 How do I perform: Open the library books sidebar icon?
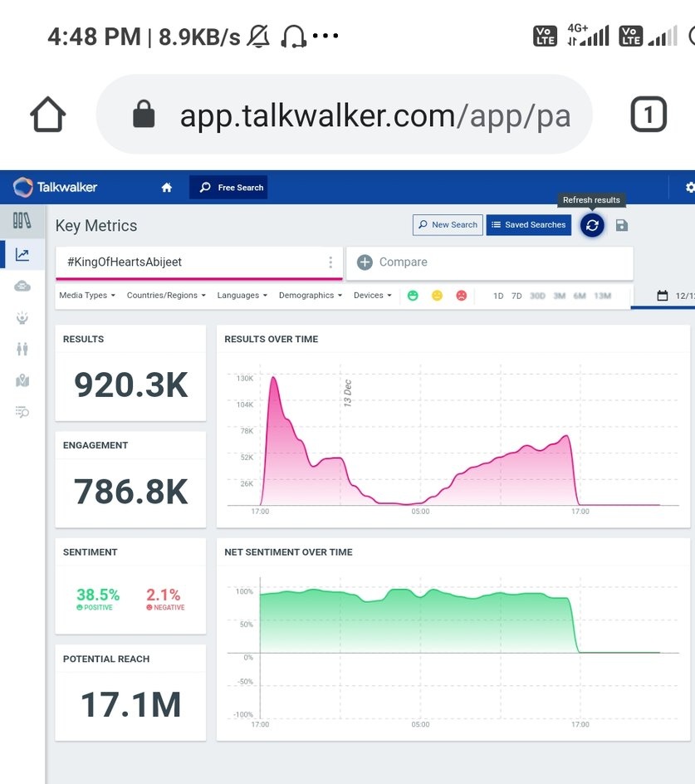pos(22,221)
